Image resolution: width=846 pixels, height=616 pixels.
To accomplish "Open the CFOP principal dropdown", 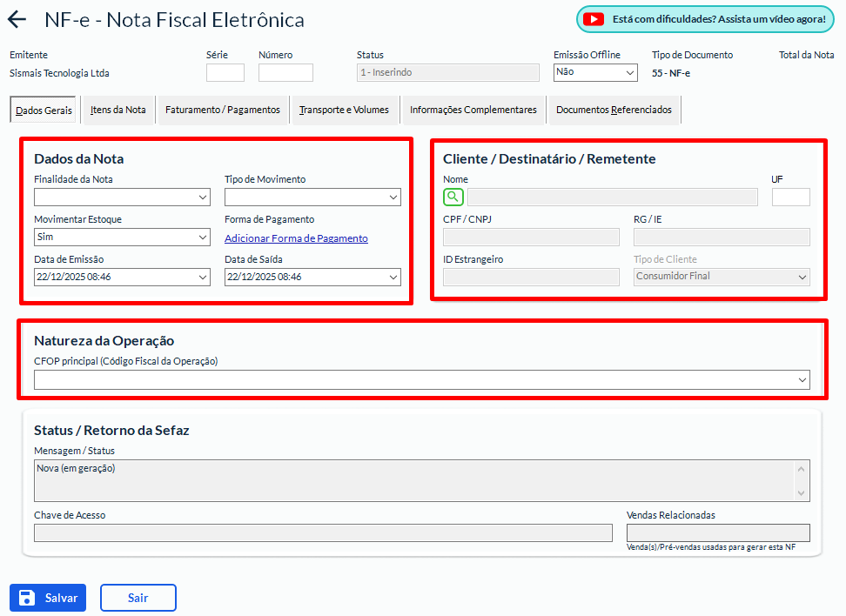I will click(x=421, y=379).
